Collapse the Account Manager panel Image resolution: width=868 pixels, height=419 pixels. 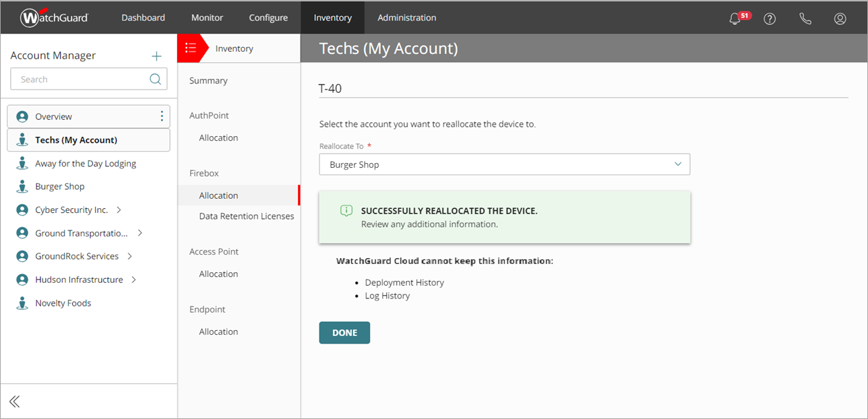coord(14,401)
